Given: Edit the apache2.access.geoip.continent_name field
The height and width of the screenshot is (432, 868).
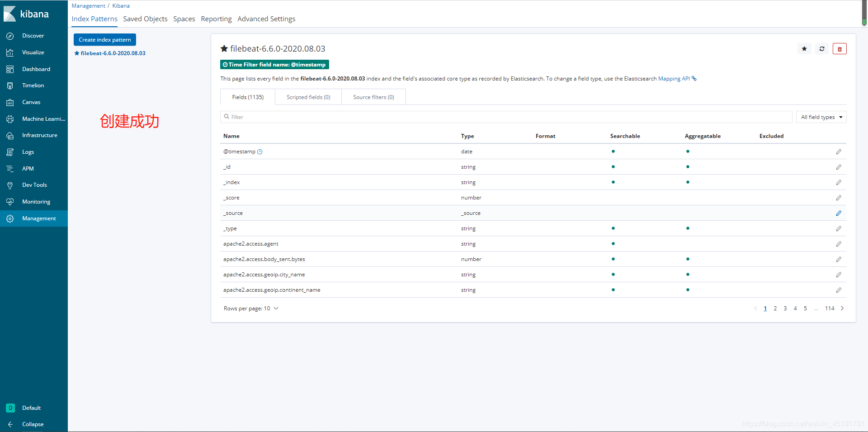Looking at the screenshot, I should point(839,290).
